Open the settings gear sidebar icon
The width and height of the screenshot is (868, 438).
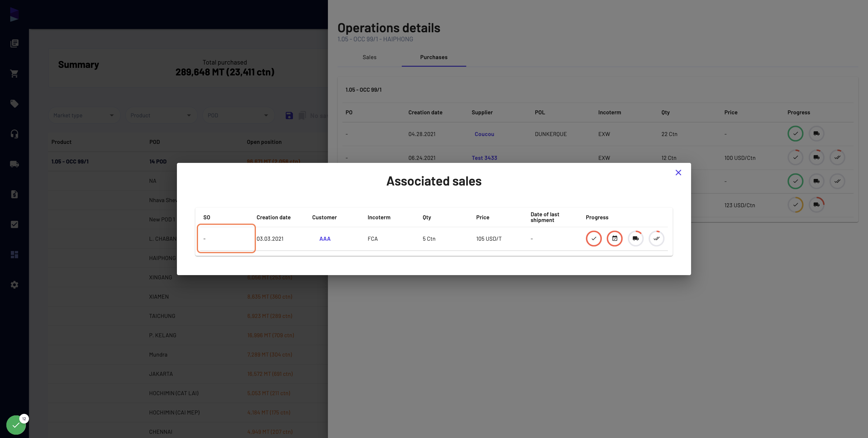14,284
